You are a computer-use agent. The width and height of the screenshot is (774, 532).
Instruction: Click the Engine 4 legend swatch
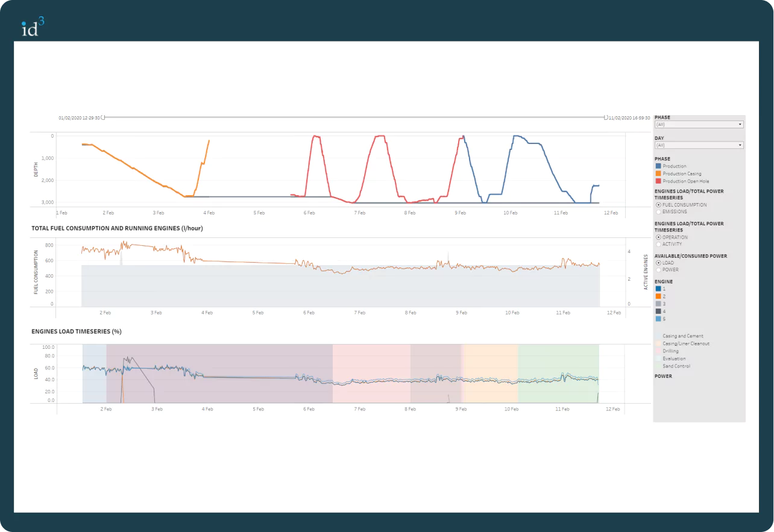tap(658, 311)
